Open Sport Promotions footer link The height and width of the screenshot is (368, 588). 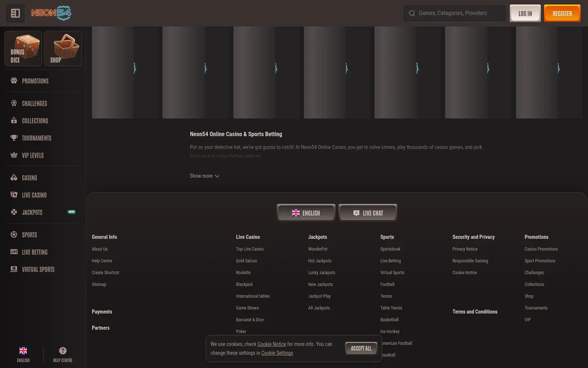coord(540,261)
